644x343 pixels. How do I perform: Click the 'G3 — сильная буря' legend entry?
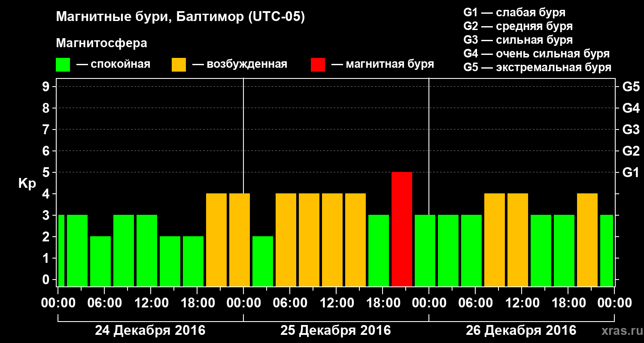point(518,40)
